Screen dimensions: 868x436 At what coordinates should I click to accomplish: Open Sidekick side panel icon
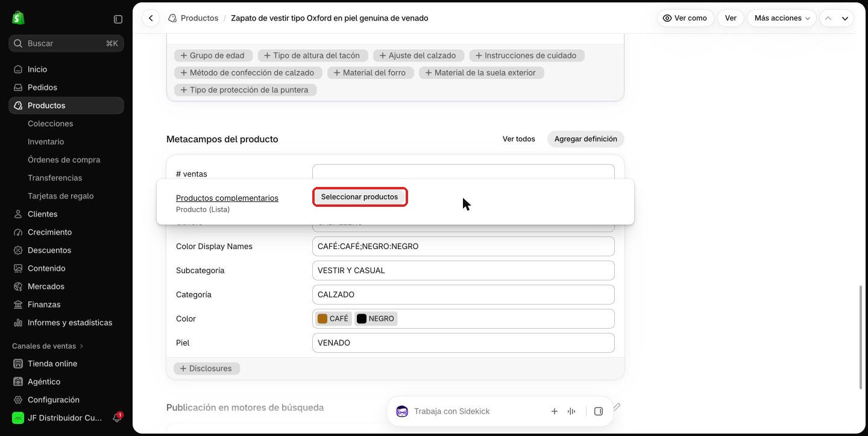tap(599, 411)
